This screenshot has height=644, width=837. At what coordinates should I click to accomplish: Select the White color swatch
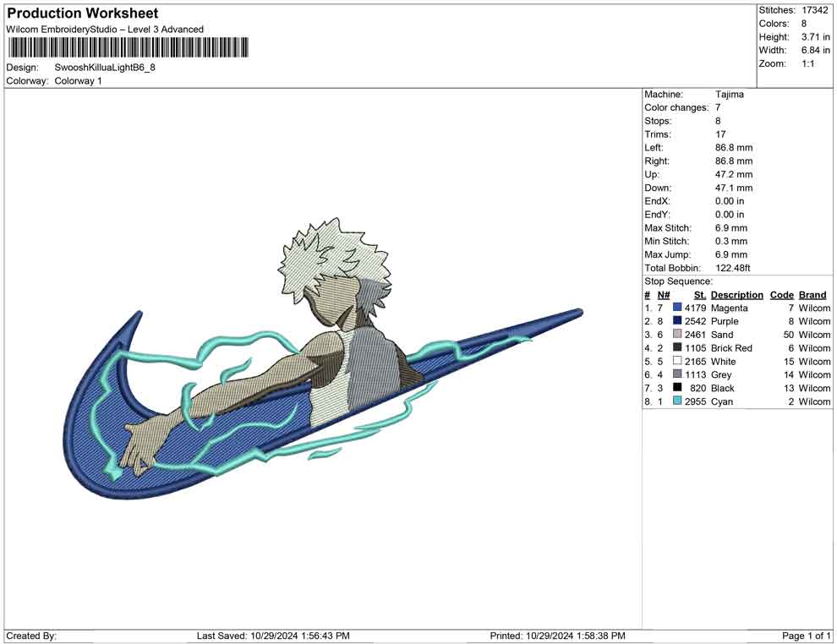point(677,361)
